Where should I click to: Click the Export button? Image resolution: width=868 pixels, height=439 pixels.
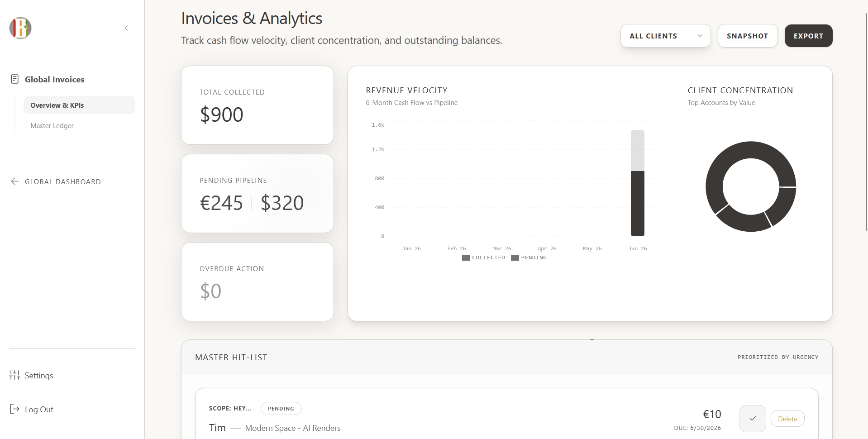point(808,36)
